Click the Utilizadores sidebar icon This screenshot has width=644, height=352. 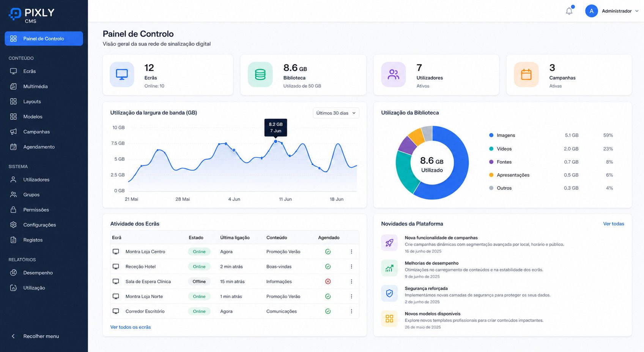(13, 180)
